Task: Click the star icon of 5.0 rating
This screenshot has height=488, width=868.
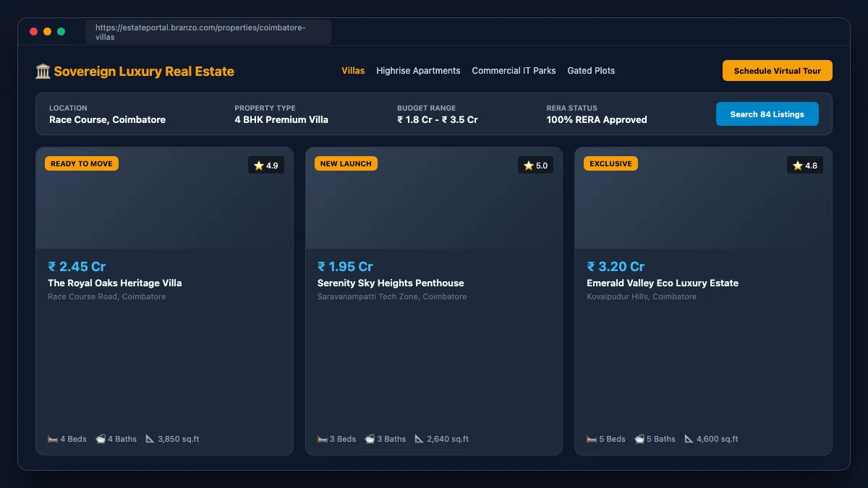Action: 528,166
